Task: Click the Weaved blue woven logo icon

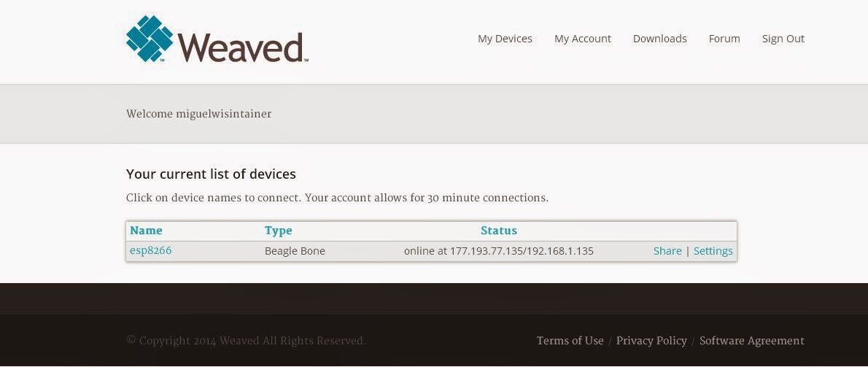Action: click(150, 38)
